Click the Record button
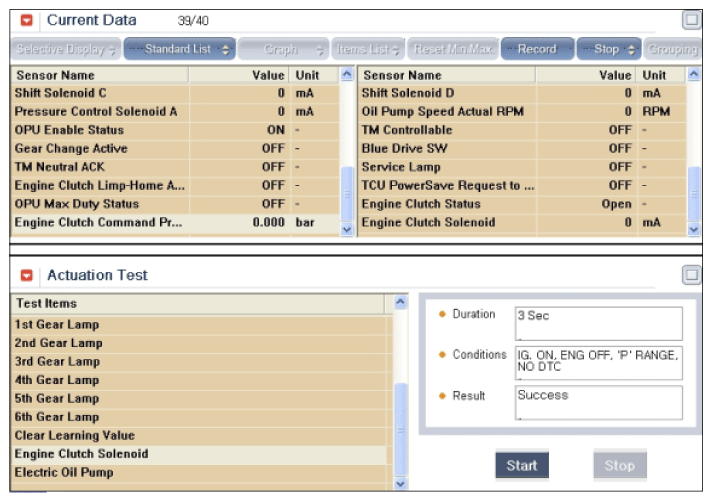The image size is (712, 502). [538, 49]
